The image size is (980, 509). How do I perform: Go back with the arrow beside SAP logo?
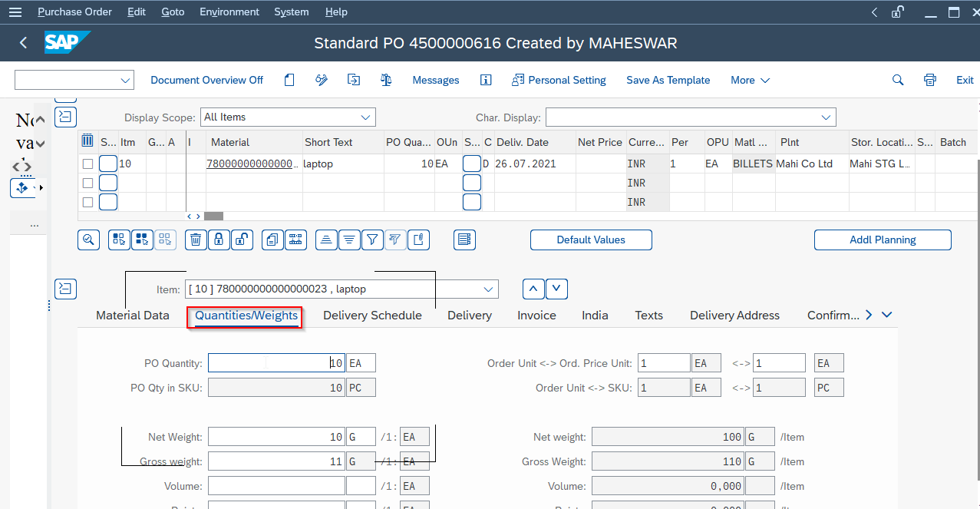[23, 43]
